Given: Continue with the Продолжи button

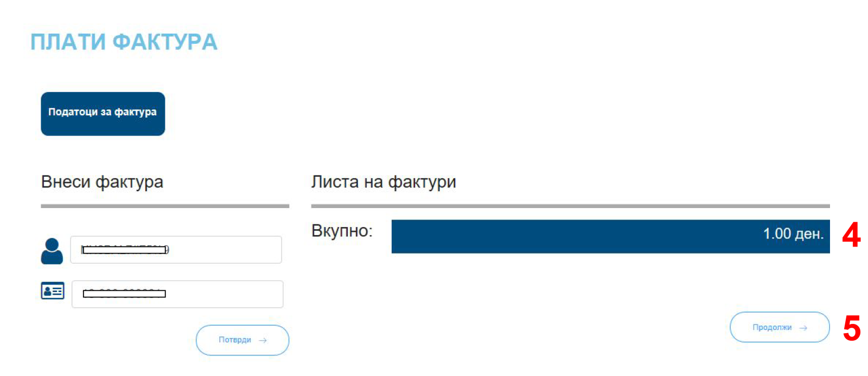Looking at the screenshot, I should (x=780, y=327).
